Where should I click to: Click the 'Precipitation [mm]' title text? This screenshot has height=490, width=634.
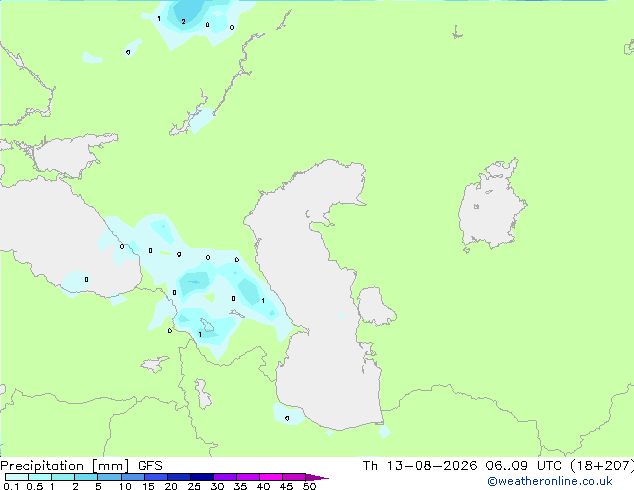64,466
